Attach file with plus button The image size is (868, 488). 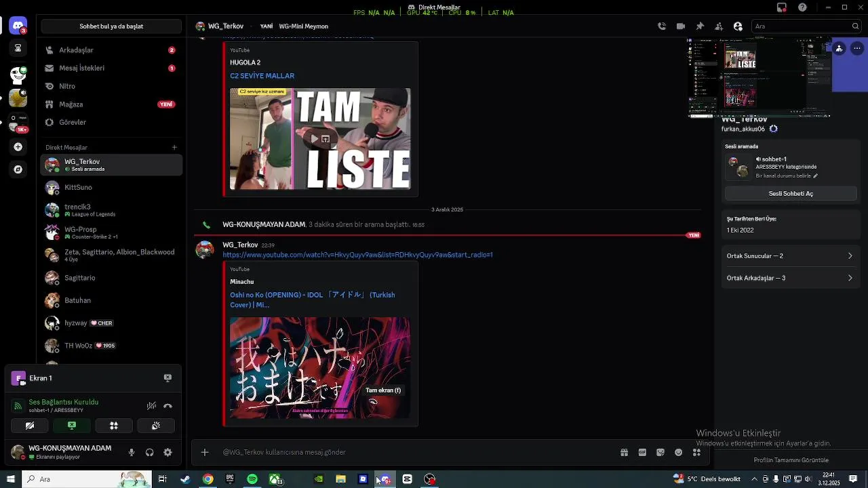click(205, 452)
